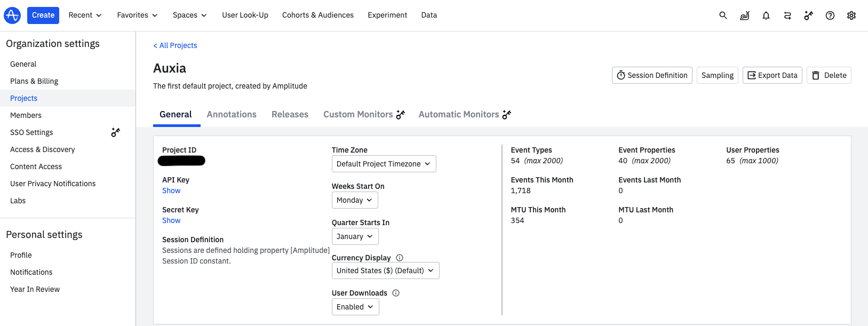Viewport: 868px width, 326px height.
Task: Expand the Favorites dropdown menu
Action: (137, 15)
